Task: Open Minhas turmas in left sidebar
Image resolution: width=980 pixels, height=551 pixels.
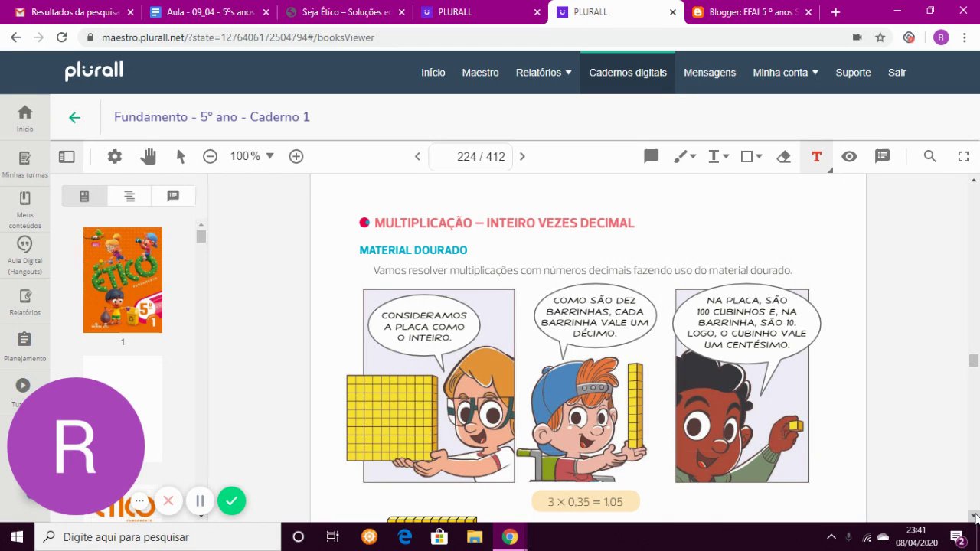Action: (x=25, y=165)
